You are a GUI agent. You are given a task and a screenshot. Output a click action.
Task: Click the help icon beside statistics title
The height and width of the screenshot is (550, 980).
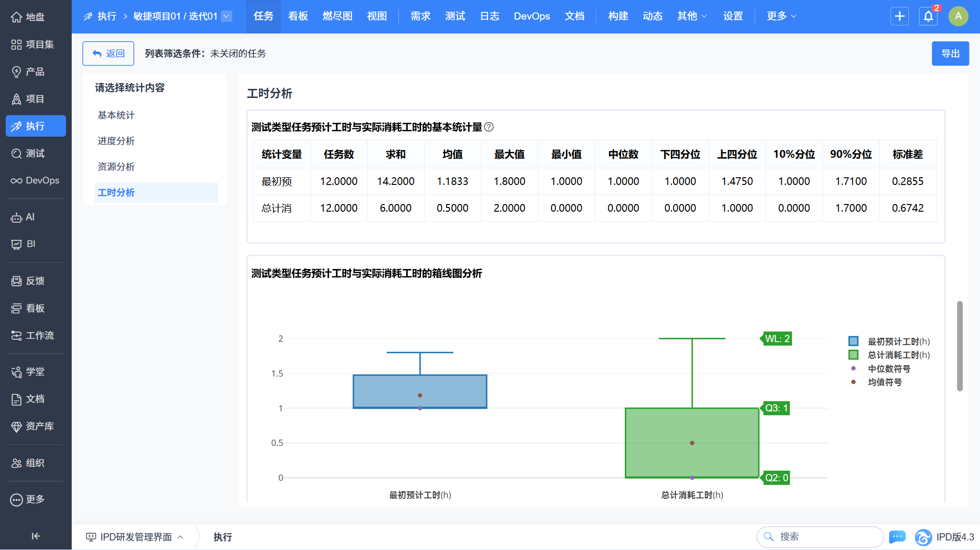coord(489,127)
